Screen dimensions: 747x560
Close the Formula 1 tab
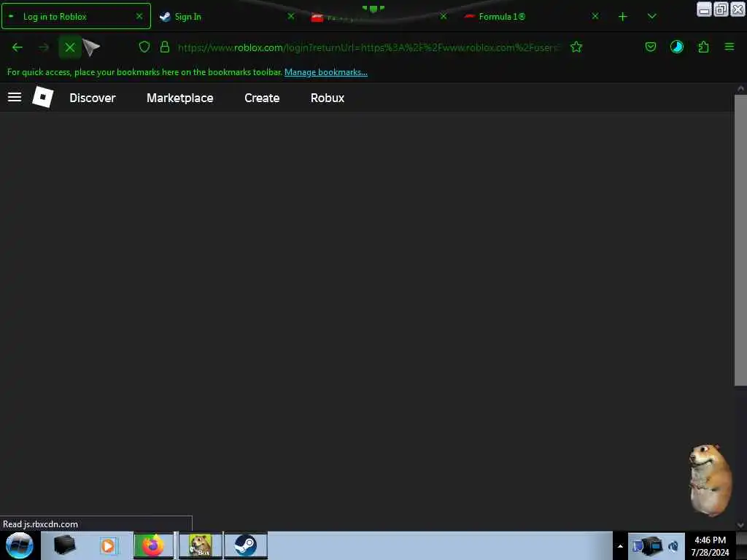[595, 16]
